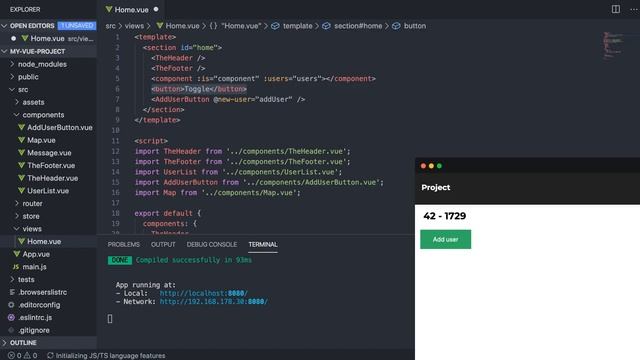Click the Vue icon beside App.vue
Viewport: 640px width, 360px height.
tap(17, 254)
